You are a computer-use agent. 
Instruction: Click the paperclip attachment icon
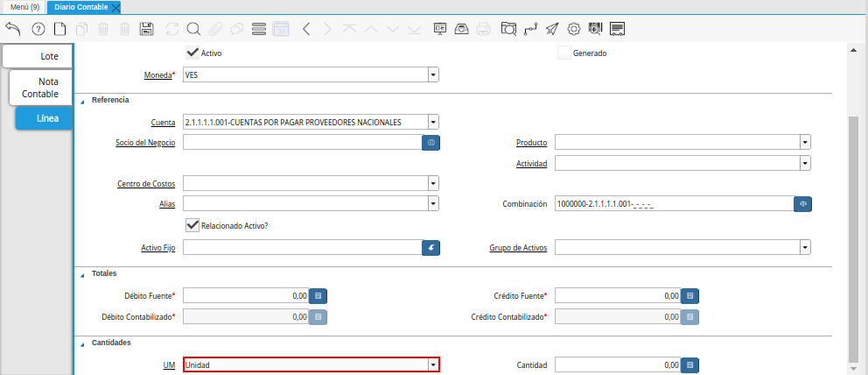tap(215, 29)
